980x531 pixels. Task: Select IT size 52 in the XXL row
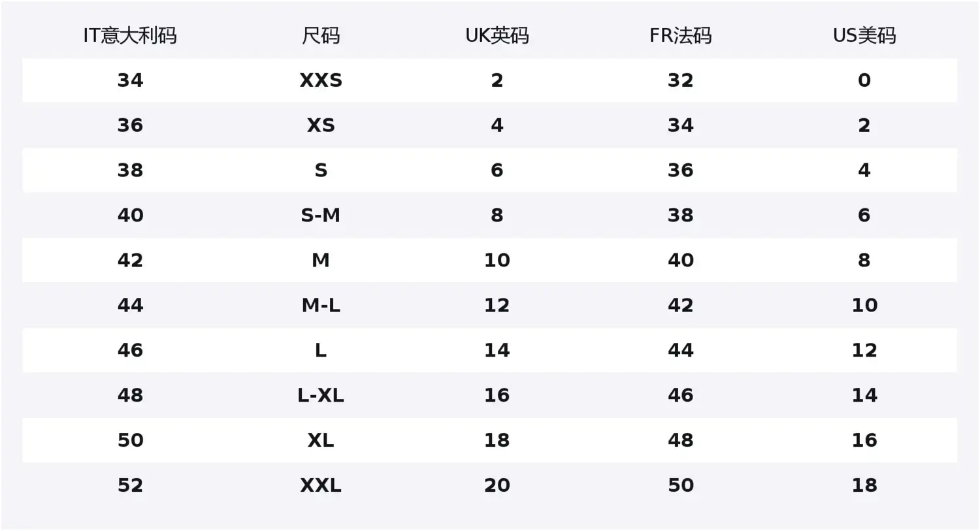tap(130, 485)
